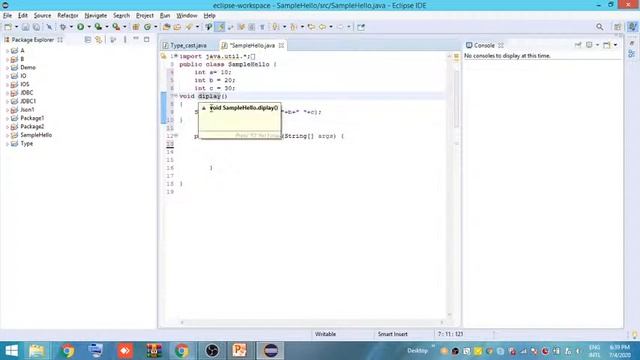640x360 pixels.
Task: Click the Debug bug toolbar icon
Action: coord(63,27)
